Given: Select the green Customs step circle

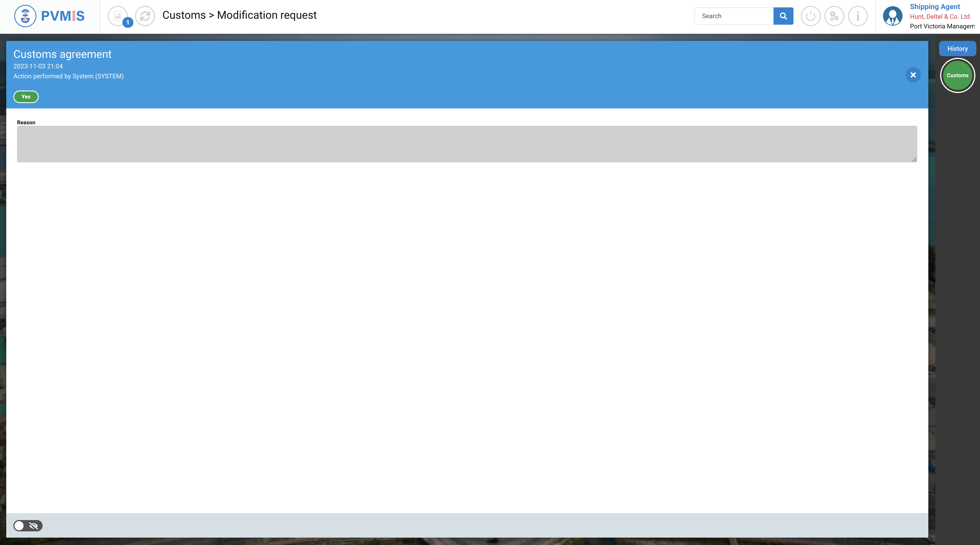Looking at the screenshot, I should pos(957,75).
